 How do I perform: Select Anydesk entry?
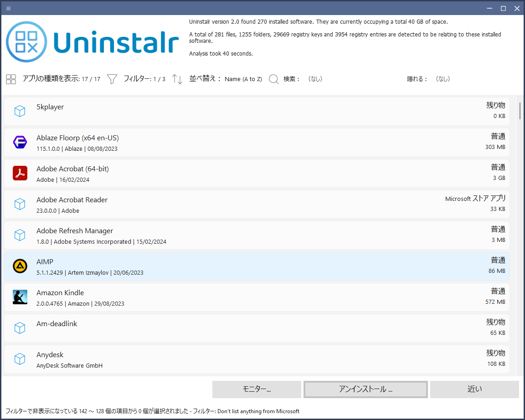click(257, 359)
